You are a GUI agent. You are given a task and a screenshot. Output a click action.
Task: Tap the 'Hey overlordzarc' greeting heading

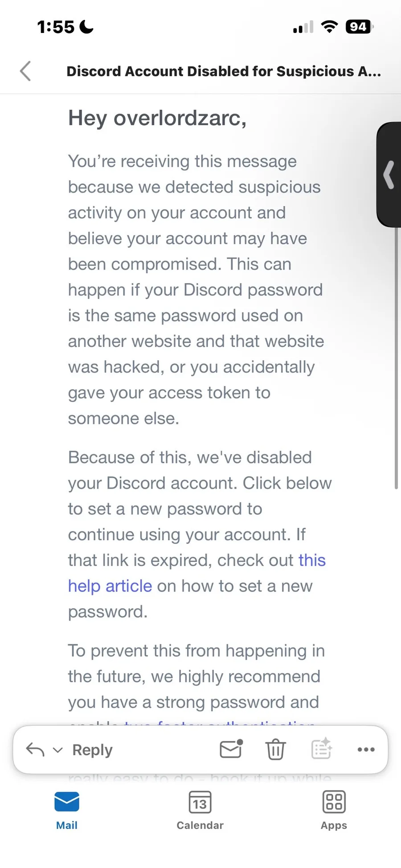click(157, 119)
